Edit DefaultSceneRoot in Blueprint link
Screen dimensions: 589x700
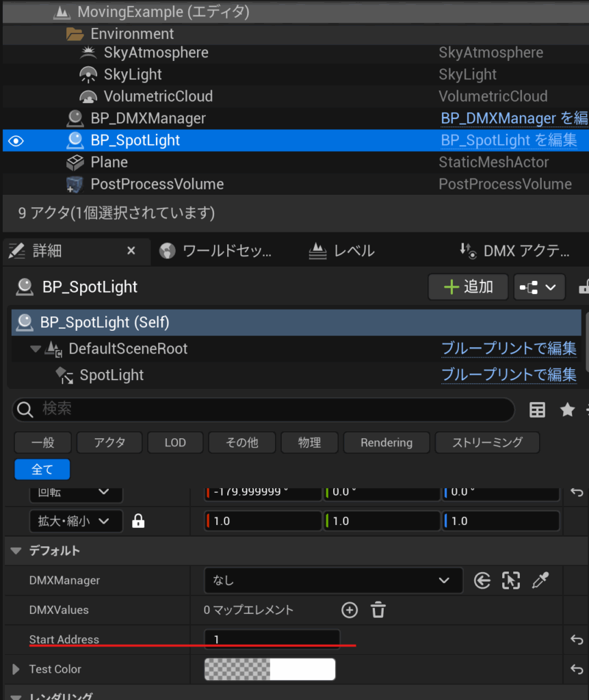[508, 349]
